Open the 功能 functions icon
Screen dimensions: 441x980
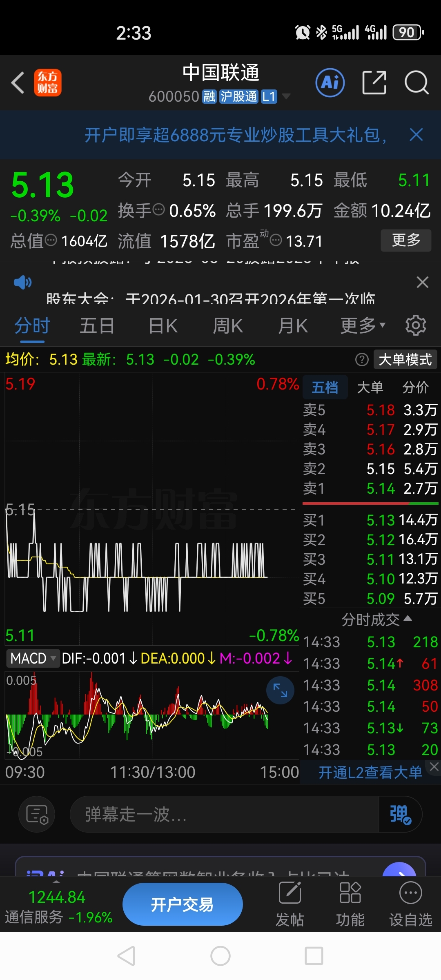350,904
